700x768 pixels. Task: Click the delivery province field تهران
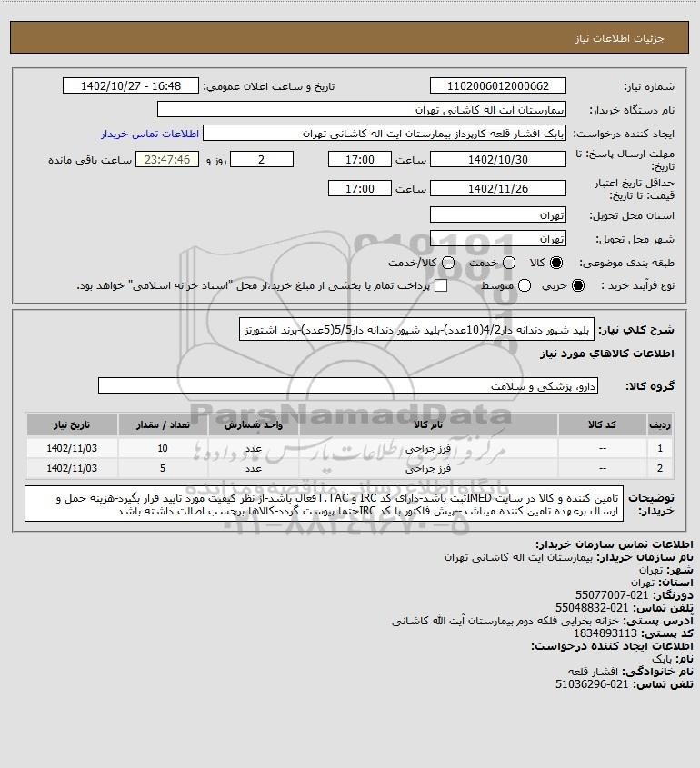(497, 215)
